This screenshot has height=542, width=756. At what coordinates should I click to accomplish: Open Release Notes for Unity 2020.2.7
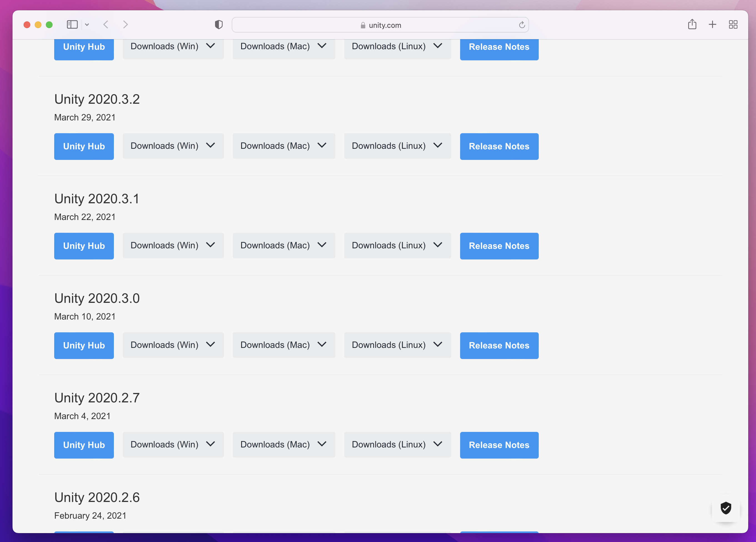499,445
